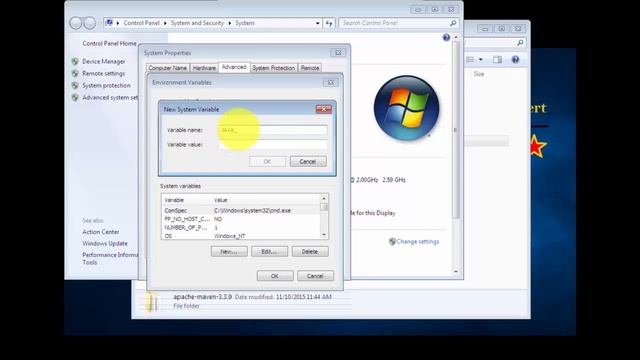The width and height of the screenshot is (640, 360).
Task: Click Control Panel window scroll down arrow
Action: pos(456,271)
